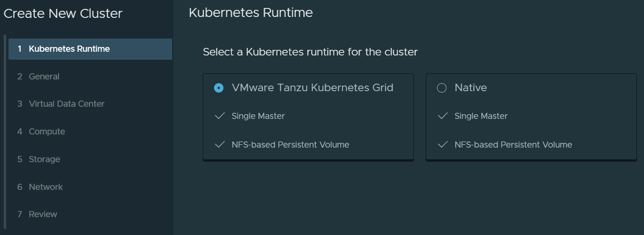Image resolution: width=644 pixels, height=235 pixels.
Task: Click NFS-based Persistent Volume text in Native card
Action: pos(513,145)
